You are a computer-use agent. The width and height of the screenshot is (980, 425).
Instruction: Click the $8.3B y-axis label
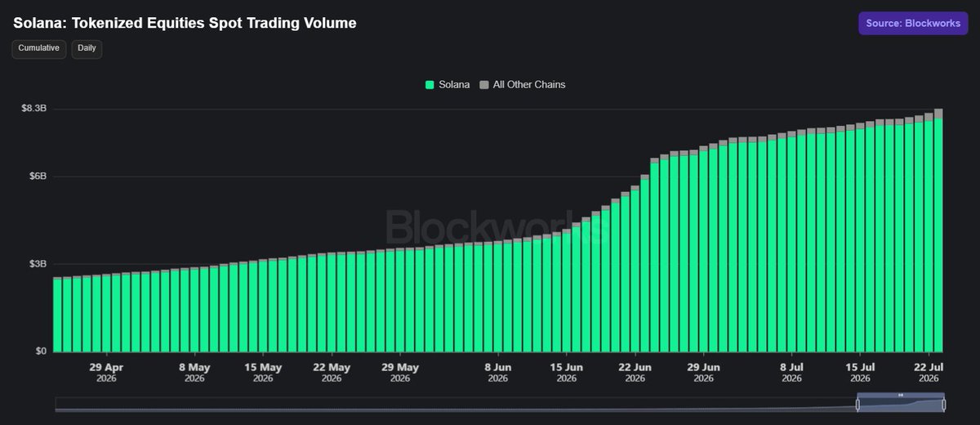[33, 109]
